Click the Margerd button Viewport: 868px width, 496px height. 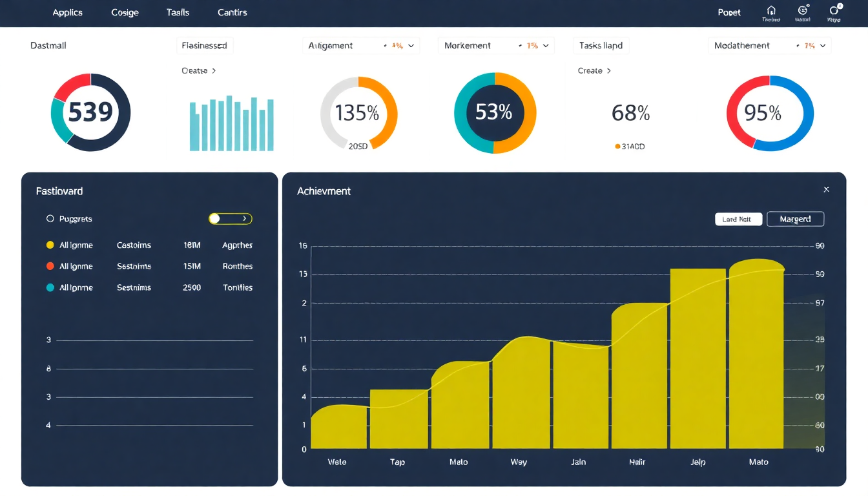pos(795,220)
